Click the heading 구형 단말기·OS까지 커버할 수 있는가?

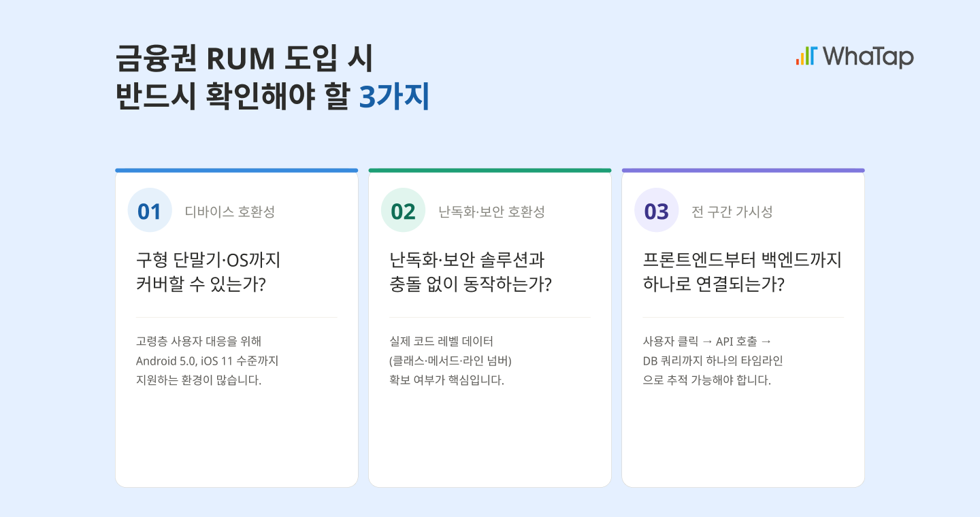[208, 272]
